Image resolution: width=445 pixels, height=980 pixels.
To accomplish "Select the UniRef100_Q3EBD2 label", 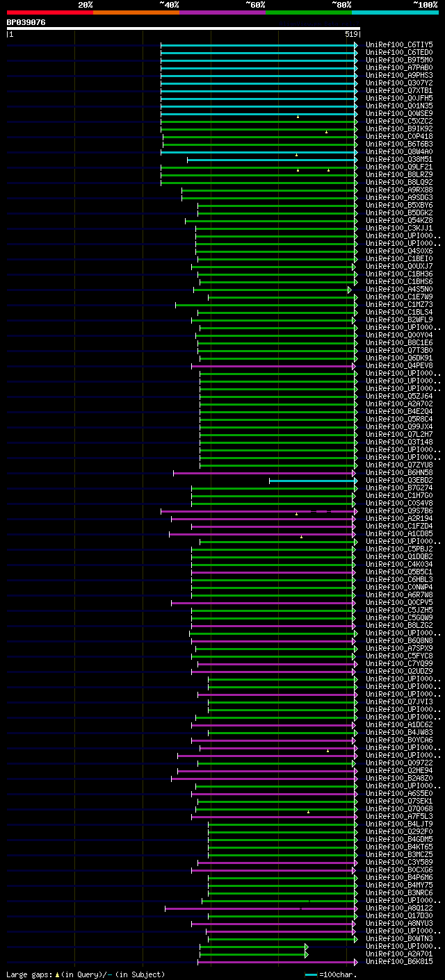I will [400, 480].
